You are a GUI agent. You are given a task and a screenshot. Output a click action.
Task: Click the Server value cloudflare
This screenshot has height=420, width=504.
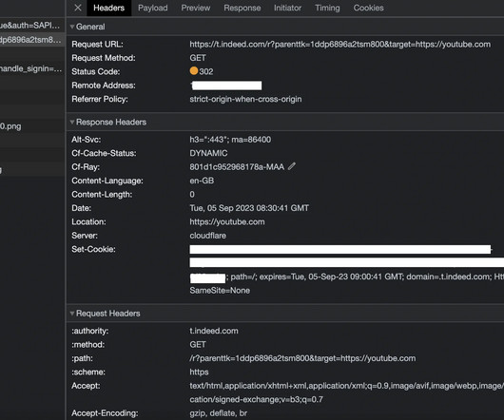[x=207, y=236]
